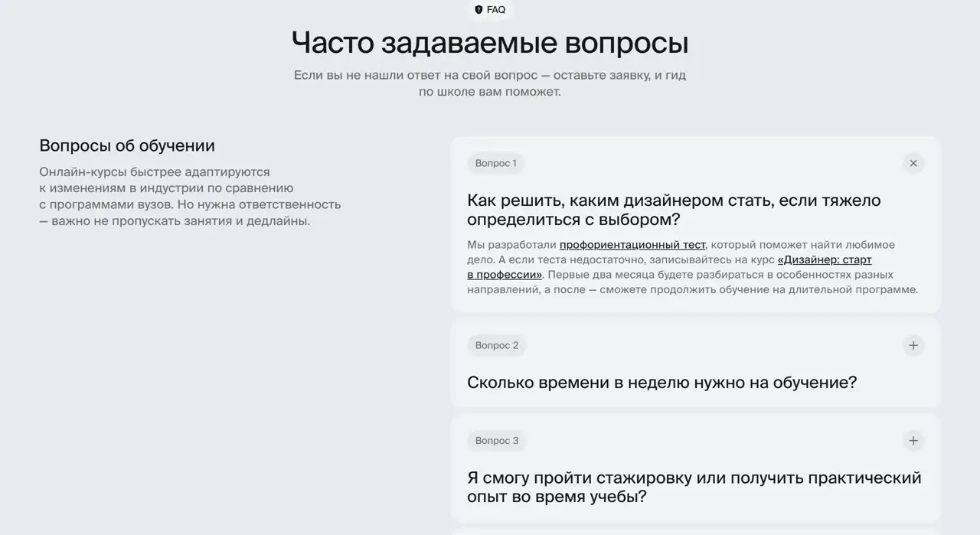
Task: Click the plus icon on Вопрос 3
Action: click(913, 440)
